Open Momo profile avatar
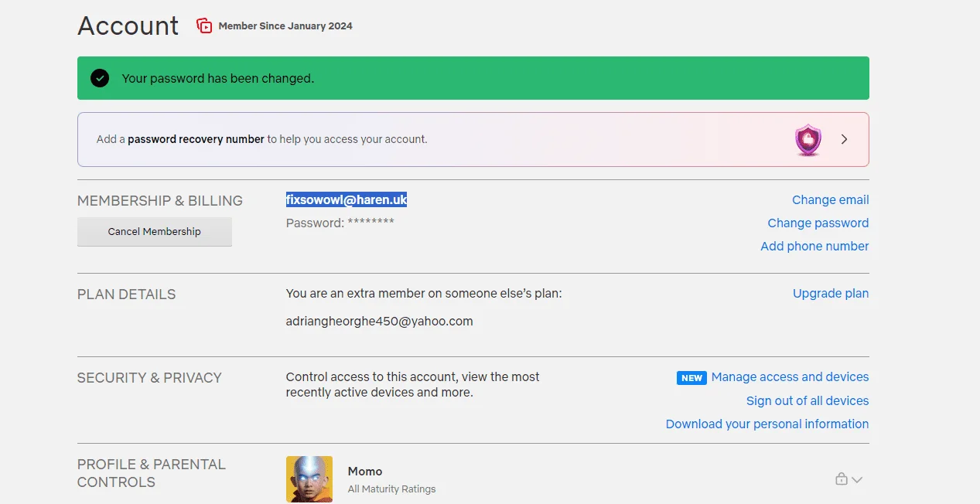 click(309, 479)
